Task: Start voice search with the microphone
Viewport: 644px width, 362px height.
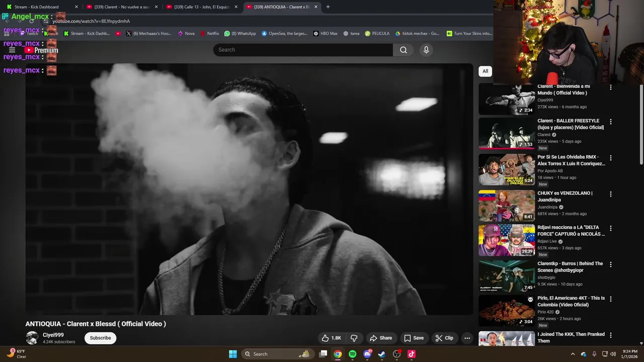Action: tap(426, 50)
